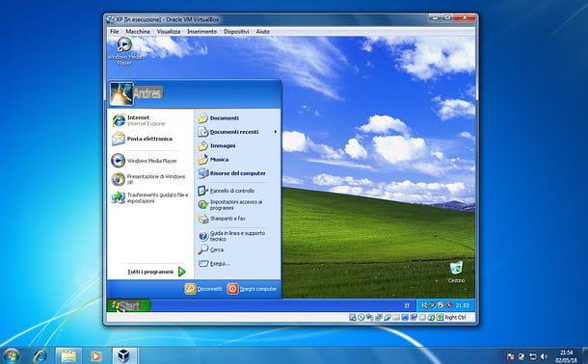The height and width of the screenshot is (364, 588).
Task: Open Presentazione di Windows XP
Action: [148, 179]
